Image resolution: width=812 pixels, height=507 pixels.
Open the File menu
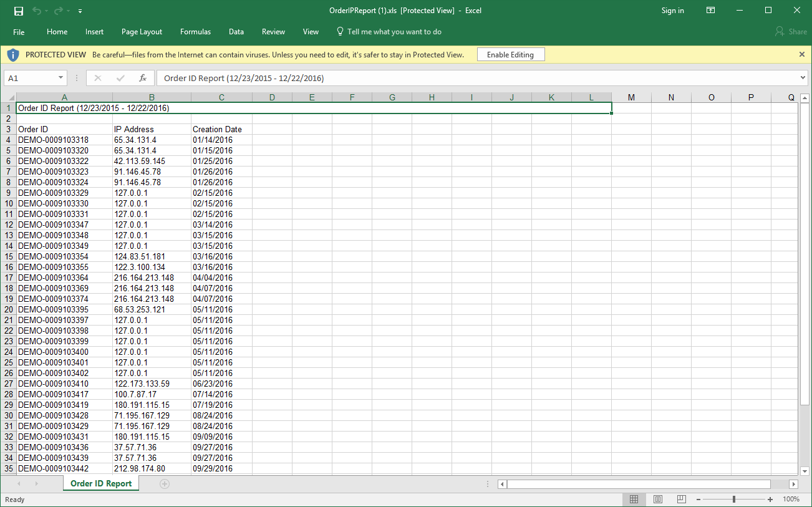[x=19, y=32]
